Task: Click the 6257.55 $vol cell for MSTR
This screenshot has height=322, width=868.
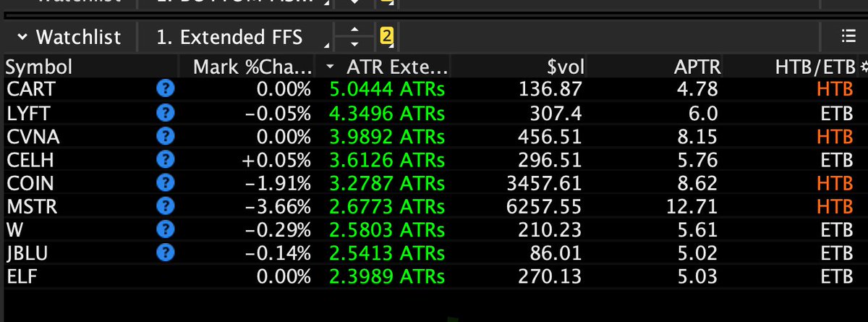Action: point(545,206)
